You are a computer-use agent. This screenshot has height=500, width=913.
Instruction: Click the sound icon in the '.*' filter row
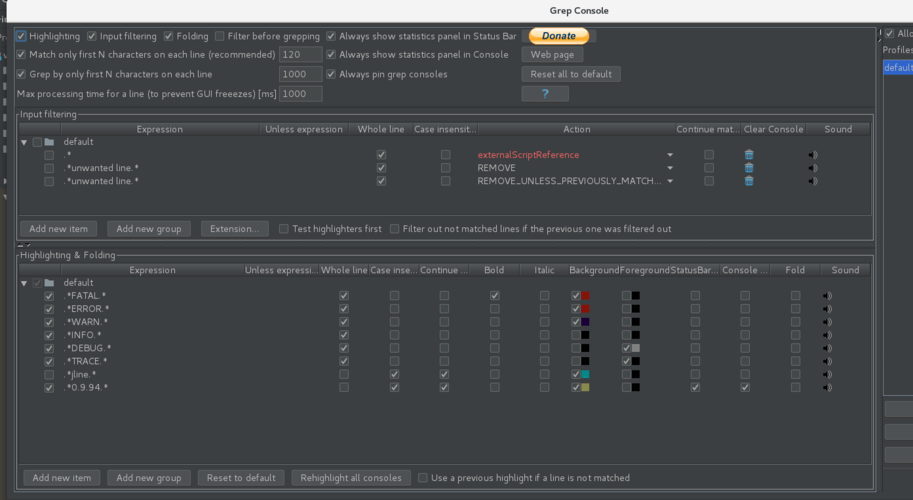813,155
